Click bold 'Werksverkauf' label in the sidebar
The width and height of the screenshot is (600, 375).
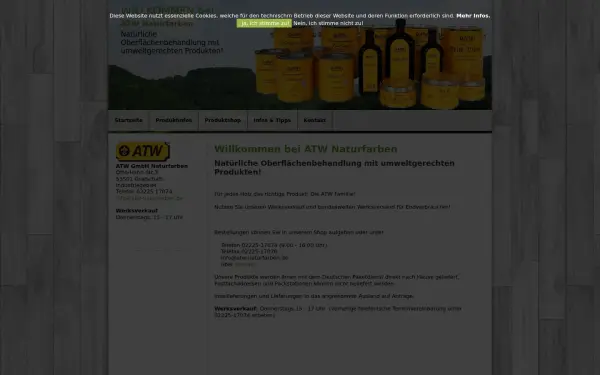(137, 211)
